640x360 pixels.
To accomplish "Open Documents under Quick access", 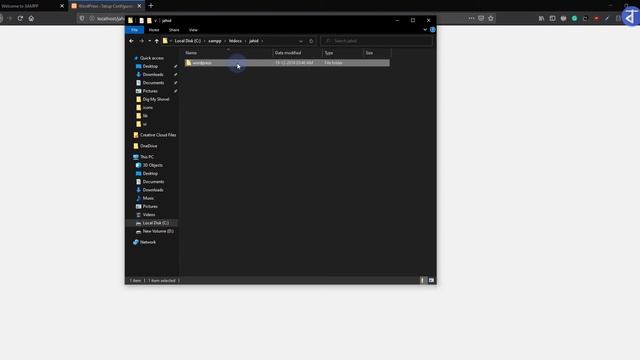I will [x=153, y=83].
